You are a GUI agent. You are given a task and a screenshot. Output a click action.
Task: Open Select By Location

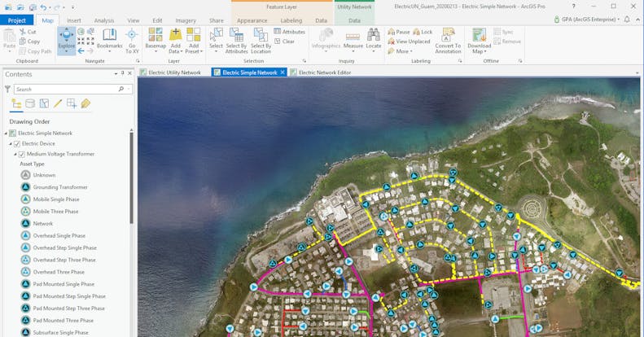click(x=261, y=40)
